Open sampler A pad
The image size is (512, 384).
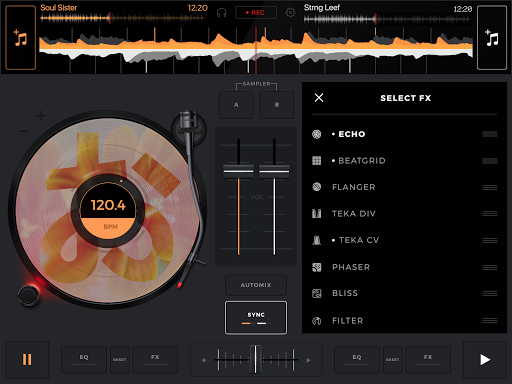click(236, 105)
